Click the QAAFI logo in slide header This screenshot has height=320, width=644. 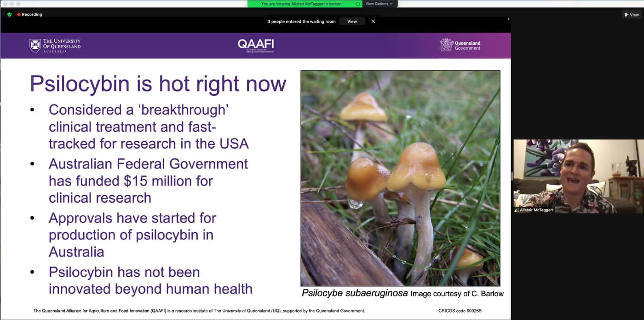[256, 46]
